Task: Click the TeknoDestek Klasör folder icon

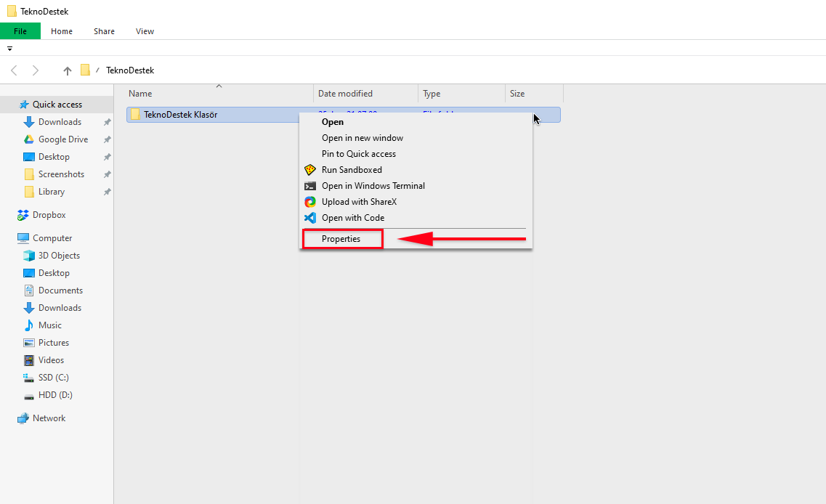Action: (135, 114)
